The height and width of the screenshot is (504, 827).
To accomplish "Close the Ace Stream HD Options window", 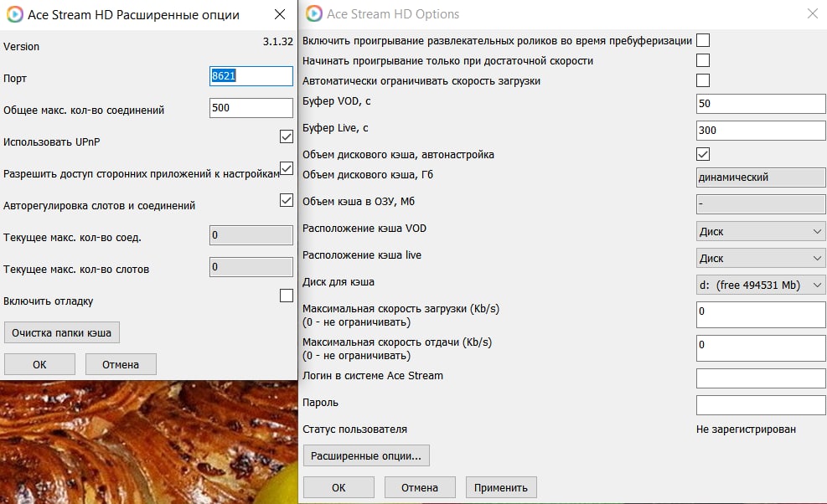I will (813, 13).
